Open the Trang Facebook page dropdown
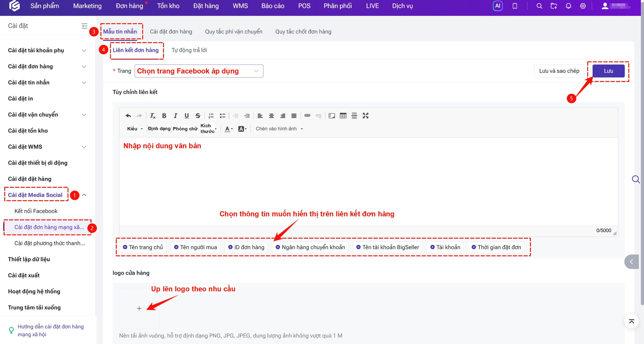 point(199,71)
